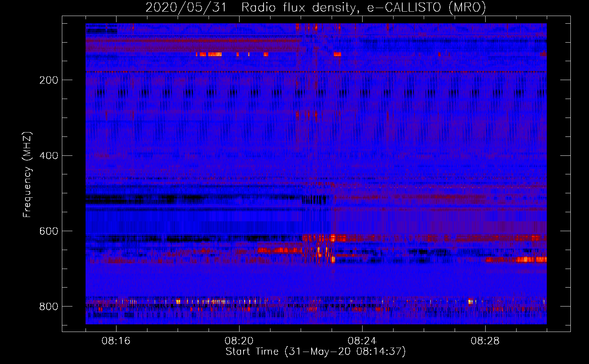
Task: Click the 600 frequency tick label
Action: [x=49, y=232]
